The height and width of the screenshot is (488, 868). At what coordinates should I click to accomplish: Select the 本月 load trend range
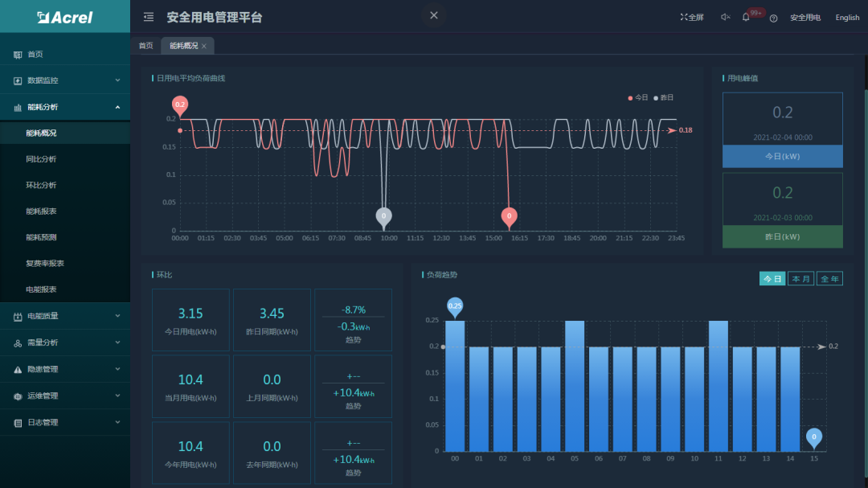[x=802, y=279]
